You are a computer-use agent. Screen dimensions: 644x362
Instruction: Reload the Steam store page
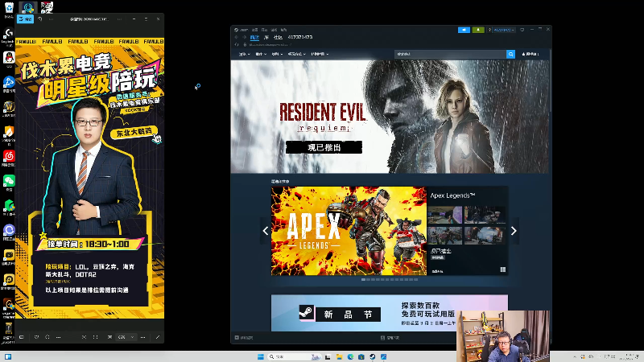coord(237,44)
